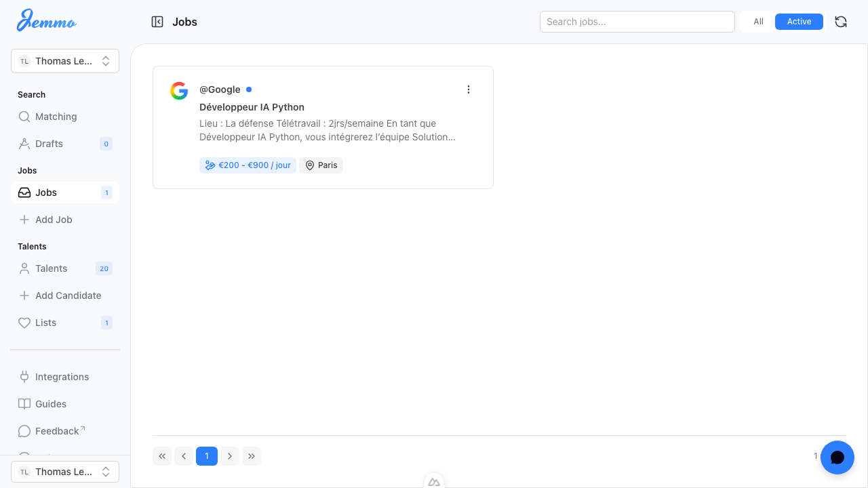Open the top Thomas Le account switcher
This screenshot has width=868, height=488.
pos(65,61)
